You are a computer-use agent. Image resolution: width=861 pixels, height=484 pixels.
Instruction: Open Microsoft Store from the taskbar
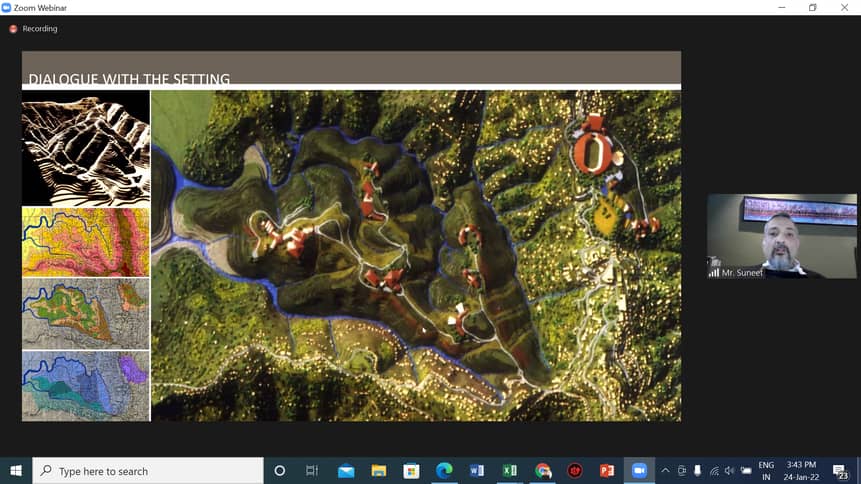(x=411, y=471)
